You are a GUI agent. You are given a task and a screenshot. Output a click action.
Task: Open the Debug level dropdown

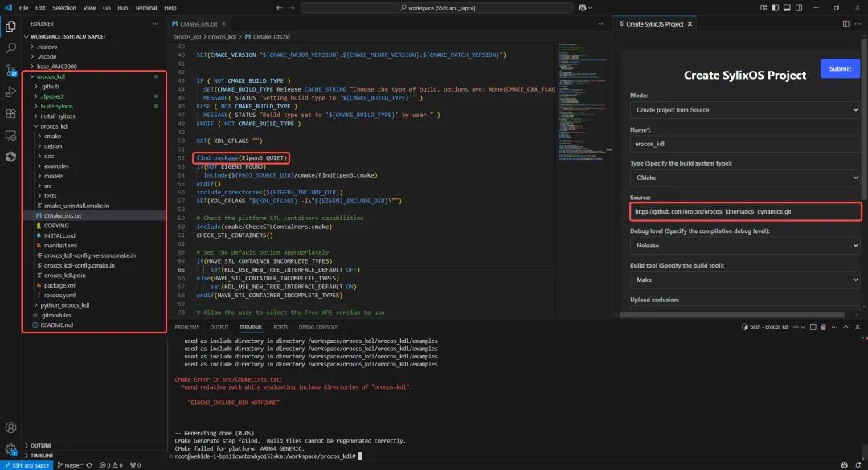(745, 245)
